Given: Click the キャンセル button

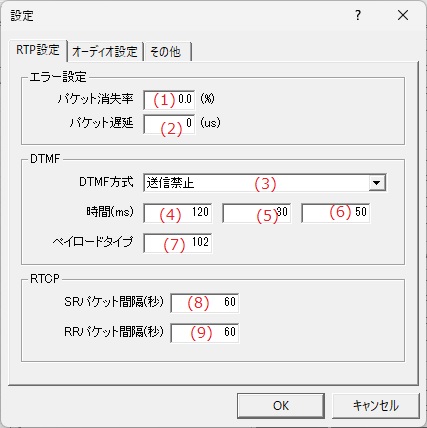Looking at the screenshot, I should point(376,406).
